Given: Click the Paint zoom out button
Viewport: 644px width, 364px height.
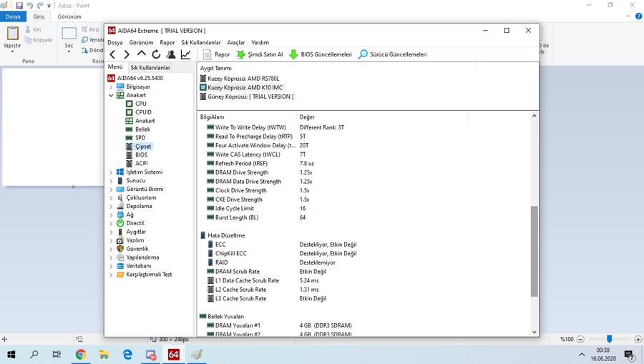Looking at the screenshot, I should (x=580, y=340).
